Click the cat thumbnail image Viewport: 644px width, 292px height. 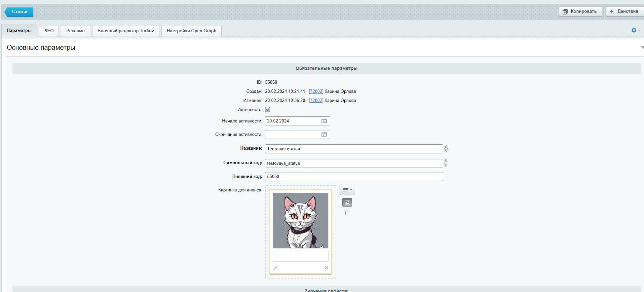click(300, 220)
